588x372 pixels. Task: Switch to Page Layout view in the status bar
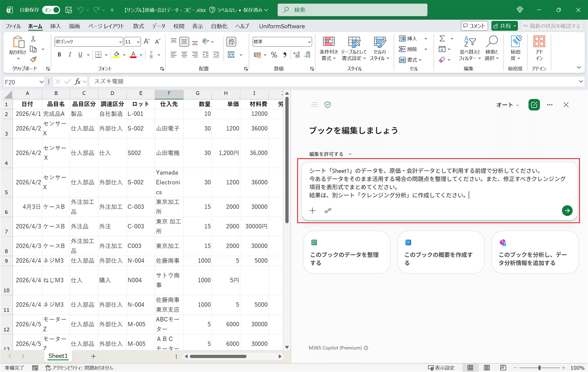click(x=486, y=368)
